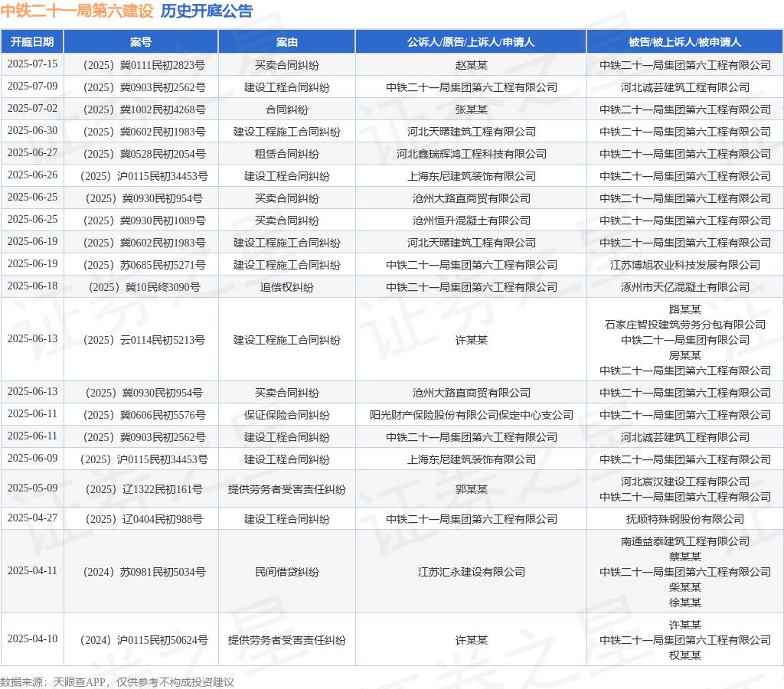Click defendant name 柴某某
Viewport: 784px width, 689px height.
tap(685, 587)
